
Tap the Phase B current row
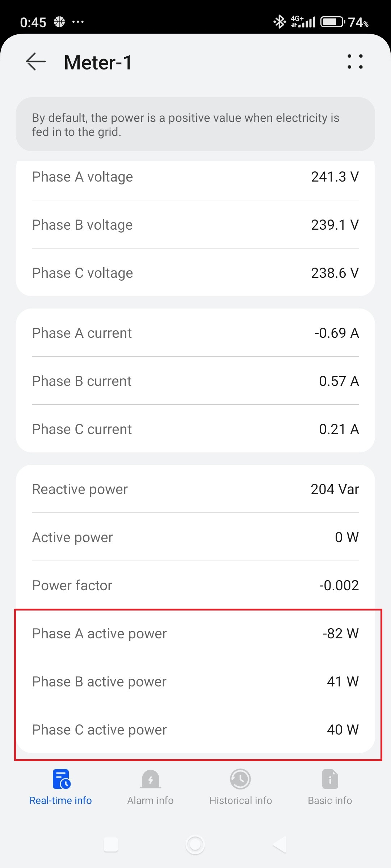(x=195, y=381)
